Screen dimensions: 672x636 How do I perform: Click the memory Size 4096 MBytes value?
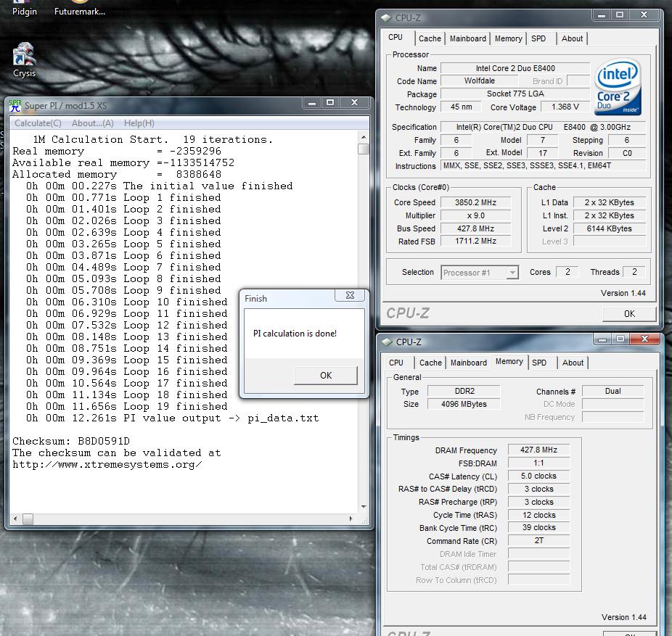[464, 404]
